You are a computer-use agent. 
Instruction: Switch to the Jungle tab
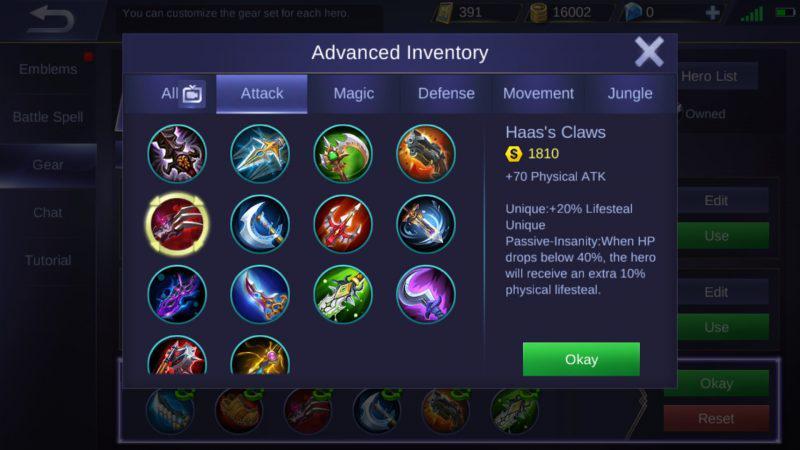click(630, 94)
